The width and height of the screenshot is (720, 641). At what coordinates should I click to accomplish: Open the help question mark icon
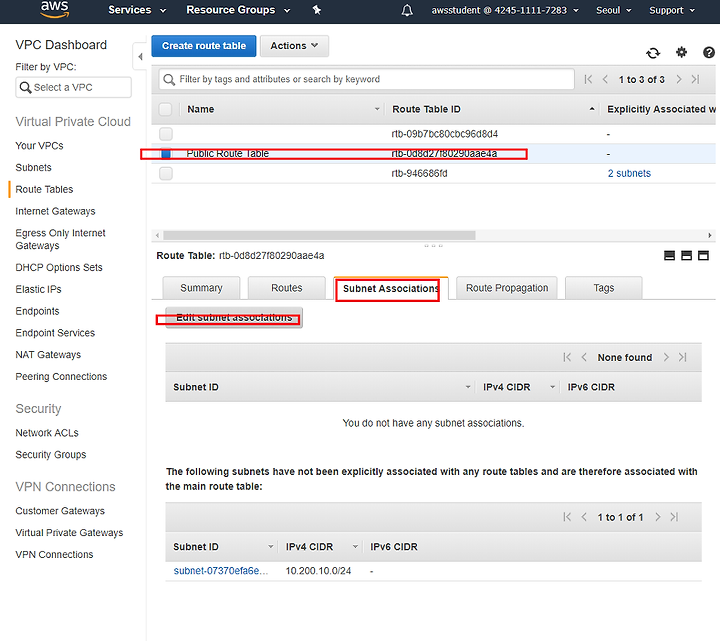[709, 52]
